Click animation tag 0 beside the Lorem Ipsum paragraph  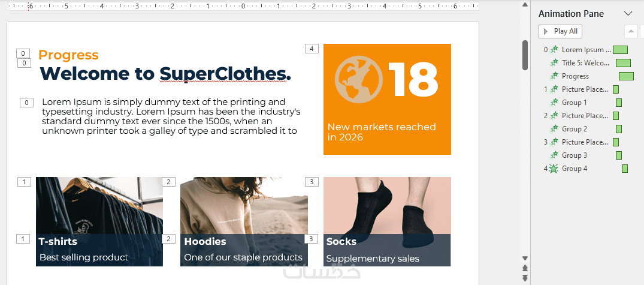click(27, 103)
